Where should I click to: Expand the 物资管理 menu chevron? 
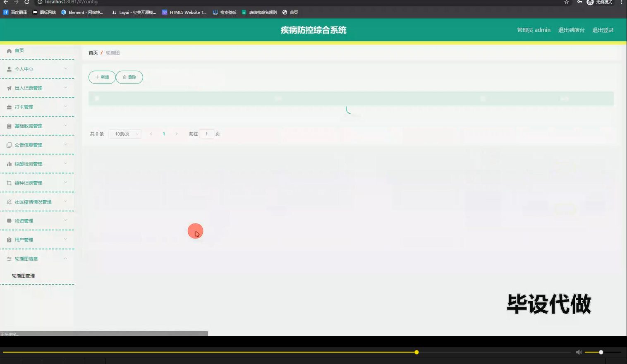click(65, 220)
